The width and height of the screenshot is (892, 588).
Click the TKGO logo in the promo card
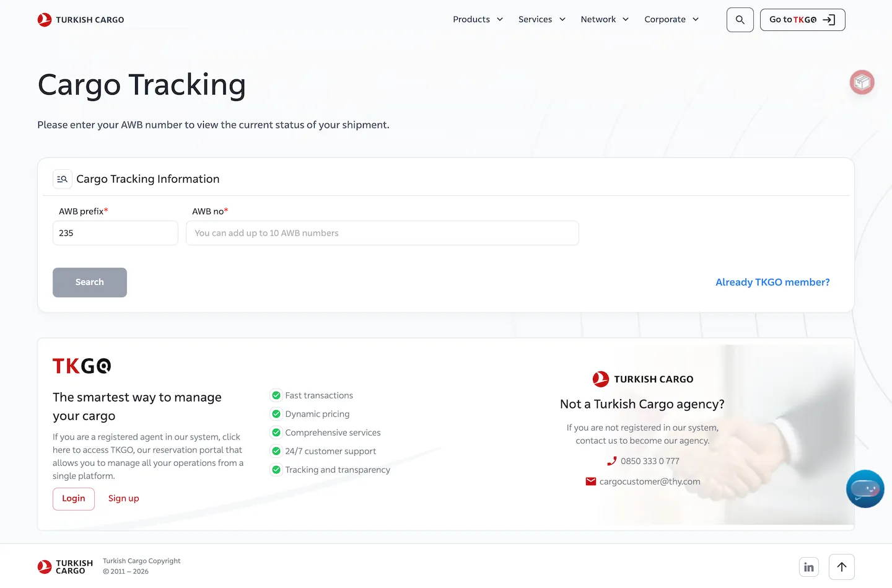coord(82,366)
